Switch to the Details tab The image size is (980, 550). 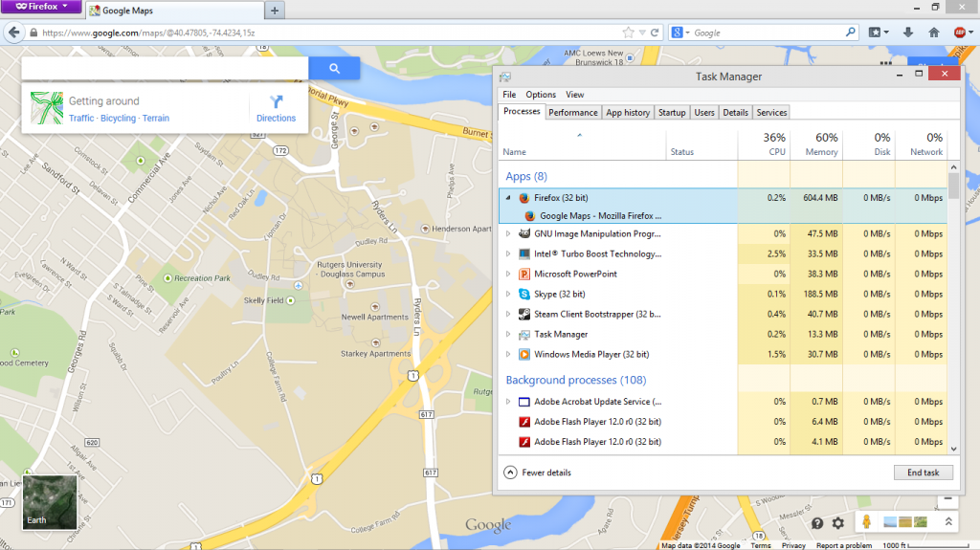click(x=736, y=113)
